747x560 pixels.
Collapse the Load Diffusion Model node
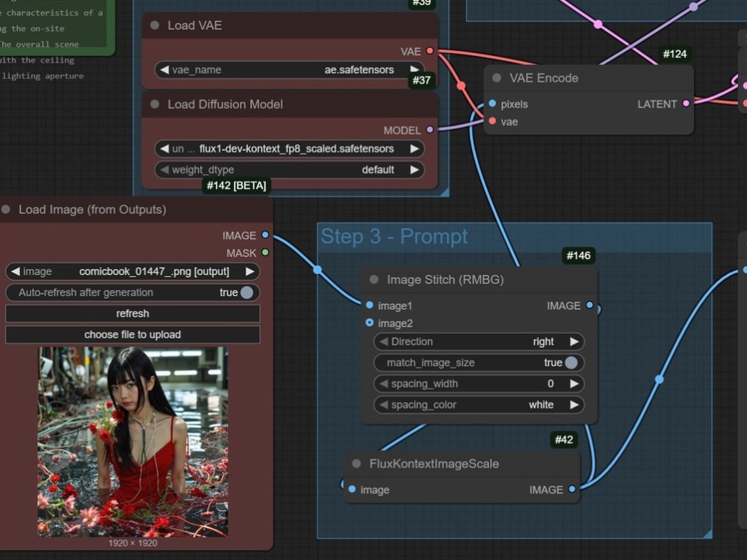tap(156, 105)
